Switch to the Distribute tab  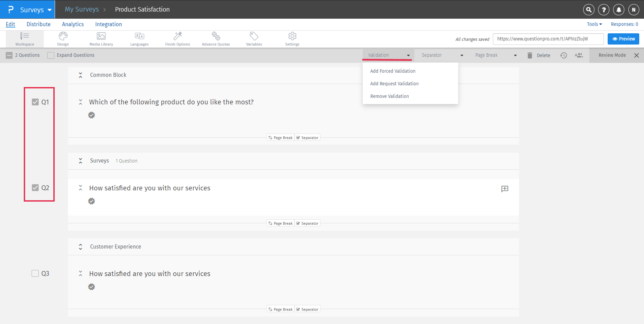point(39,24)
